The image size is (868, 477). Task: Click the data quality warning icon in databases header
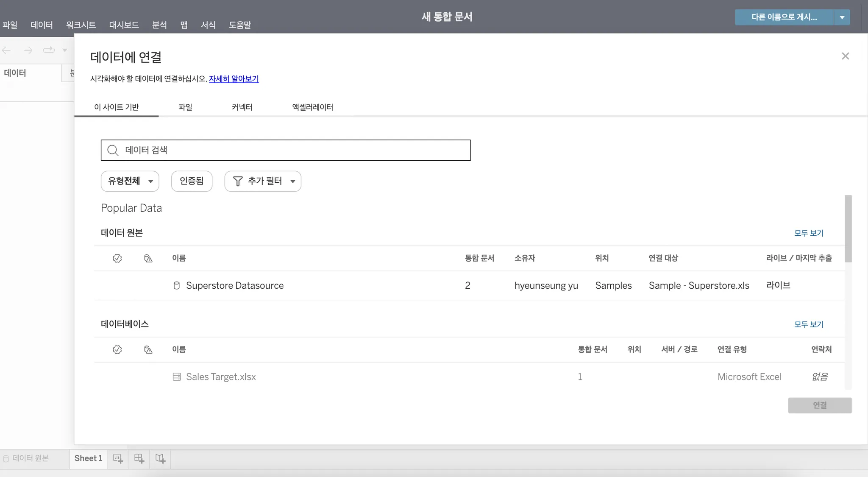click(148, 350)
